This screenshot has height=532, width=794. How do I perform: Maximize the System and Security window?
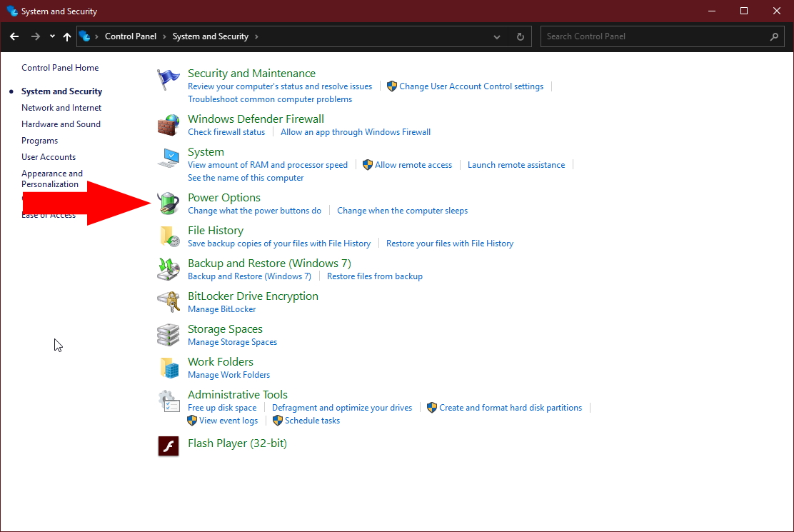click(x=744, y=11)
